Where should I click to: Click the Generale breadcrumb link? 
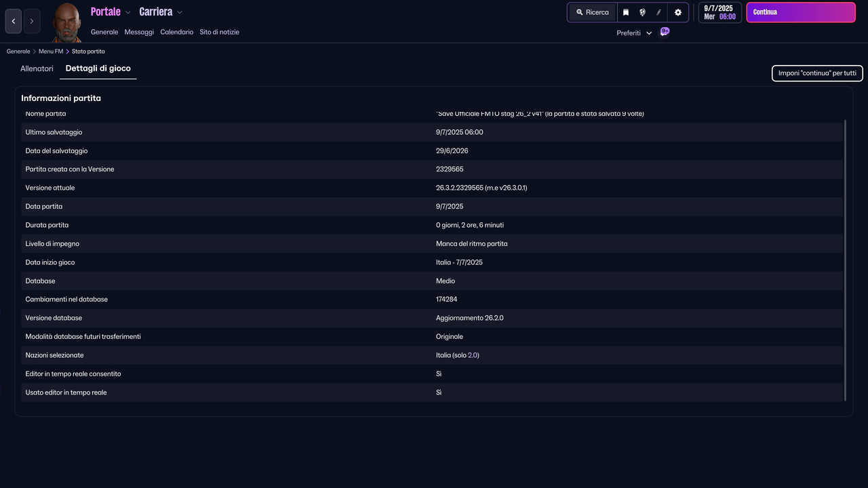tap(18, 52)
